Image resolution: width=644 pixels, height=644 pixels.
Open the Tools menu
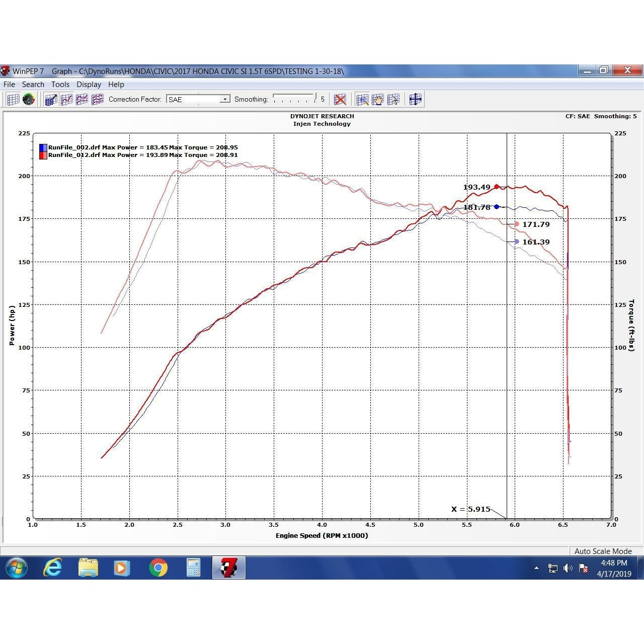[60, 85]
